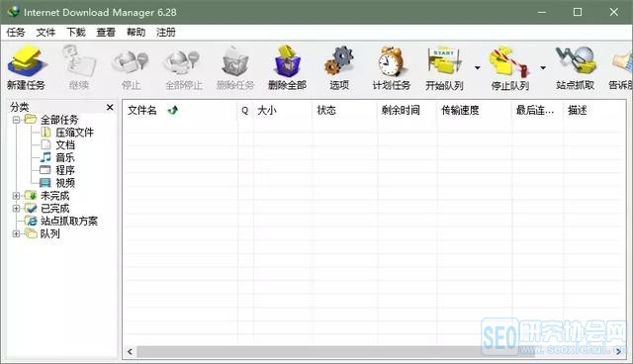The width and height of the screenshot is (633, 364).
Task: Open the 下载 menu
Action: coord(76,33)
